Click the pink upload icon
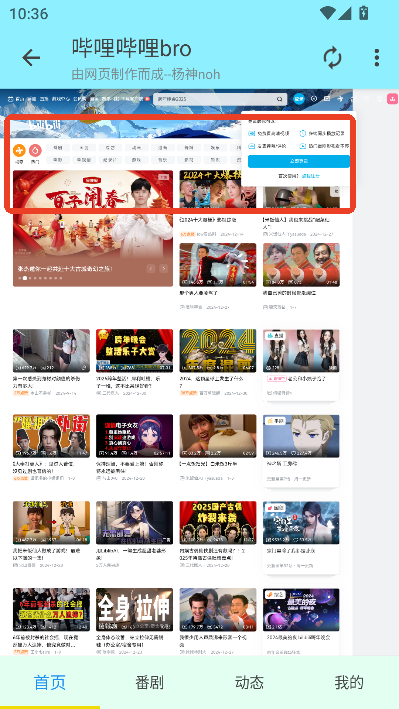The width and height of the screenshot is (399, 709). click(x=392, y=99)
